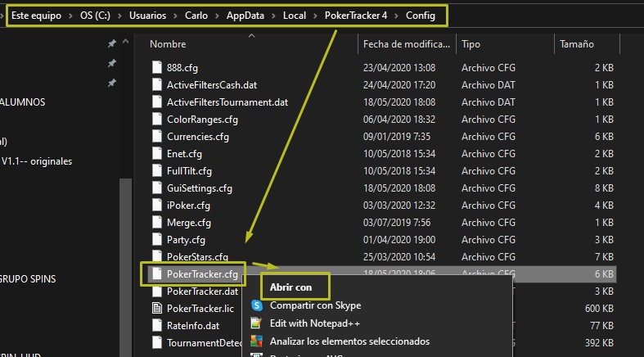This screenshot has width=644, height=357.
Task: Click the 600 KB size value
Action: [599, 309]
